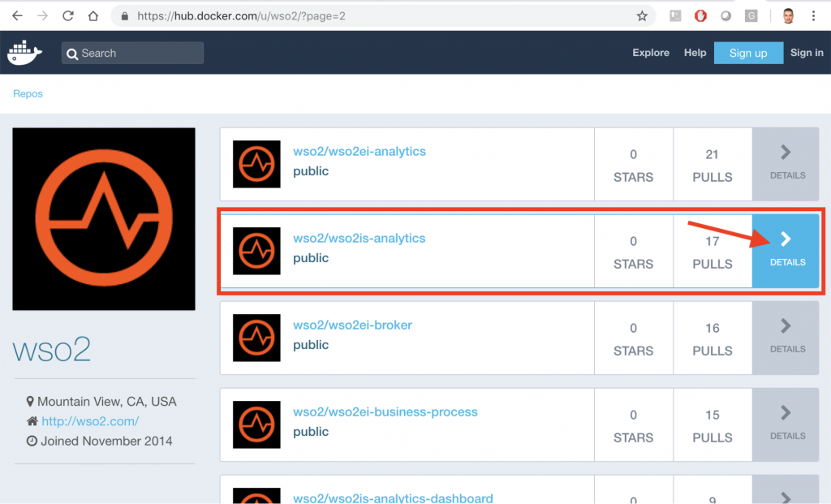Reload the page with refresh icon
Screen dimensions: 831x504
click(x=68, y=15)
